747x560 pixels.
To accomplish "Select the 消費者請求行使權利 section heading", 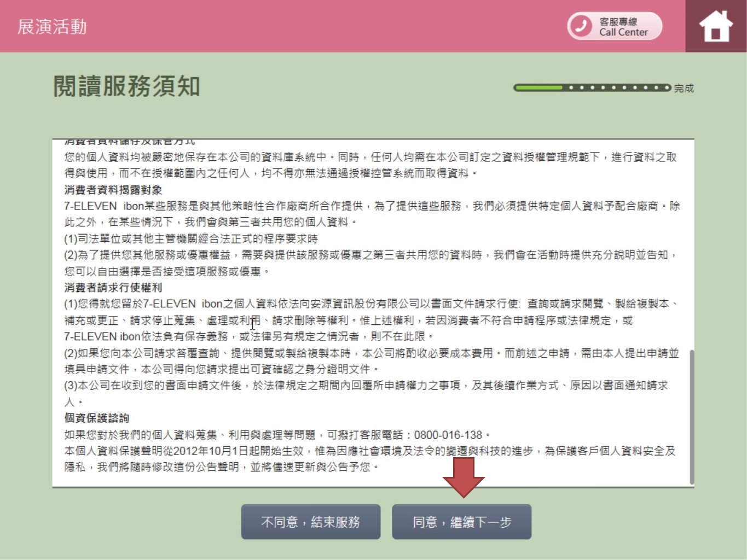I will [x=113, y=288].
